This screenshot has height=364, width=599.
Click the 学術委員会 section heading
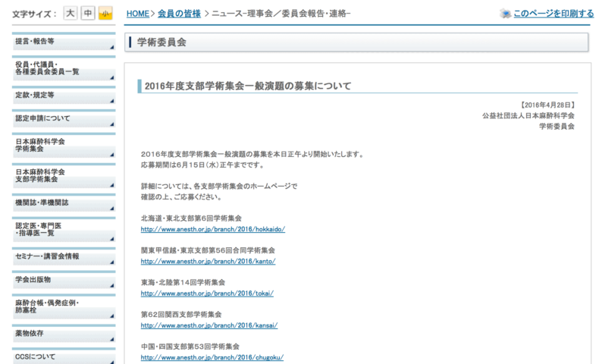(162, 42)
